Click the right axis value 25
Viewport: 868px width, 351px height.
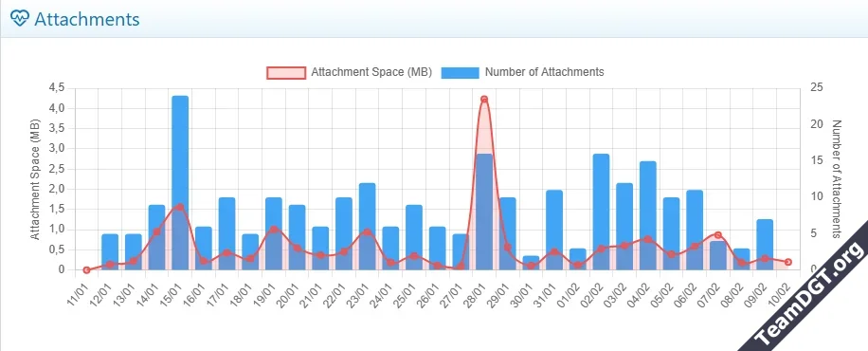[x=817, y=87]
